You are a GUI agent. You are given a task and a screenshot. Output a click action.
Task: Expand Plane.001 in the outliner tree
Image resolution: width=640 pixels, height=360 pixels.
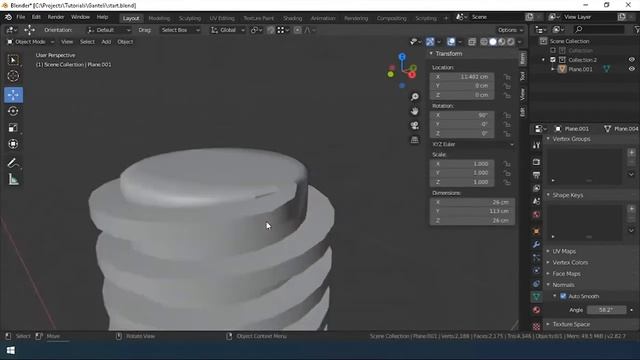click(x=553, y=69)
